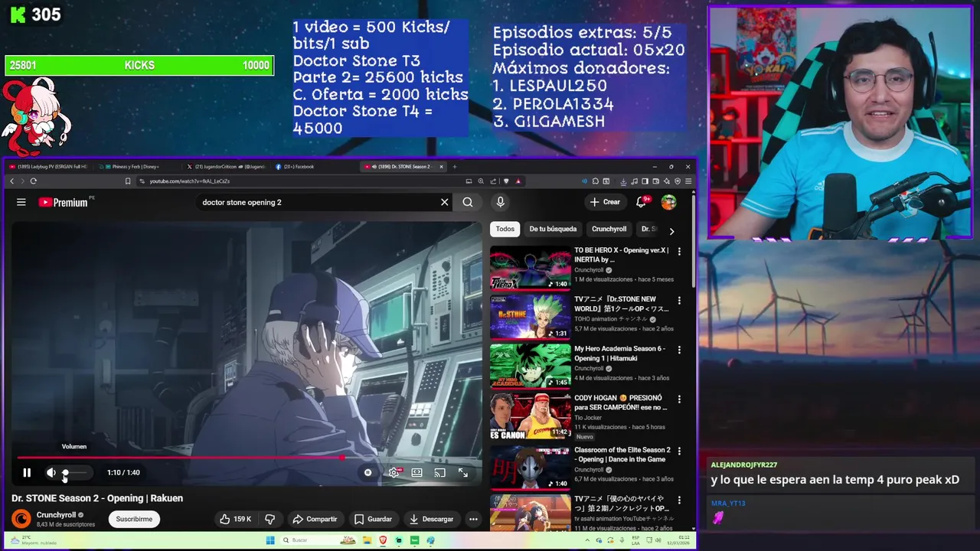Open the Crear create menu
The height and width of the screenshot is (551, 980).
point(605,202)
